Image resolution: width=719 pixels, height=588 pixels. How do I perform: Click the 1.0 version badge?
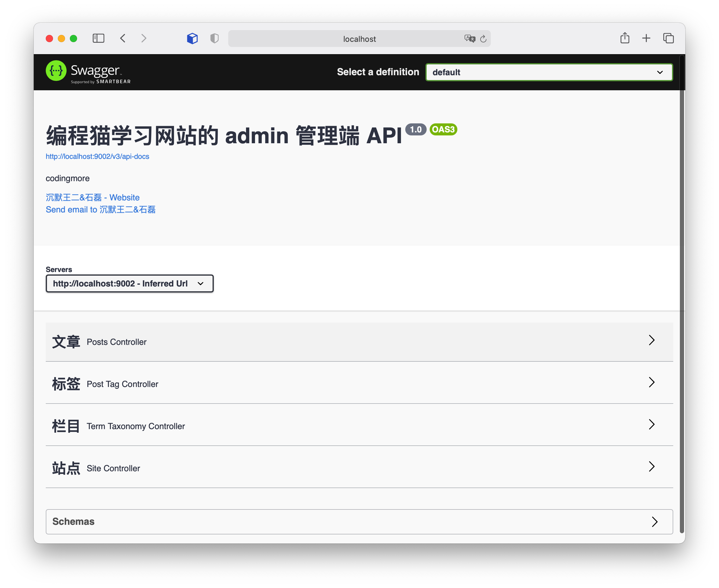[416, 129]
